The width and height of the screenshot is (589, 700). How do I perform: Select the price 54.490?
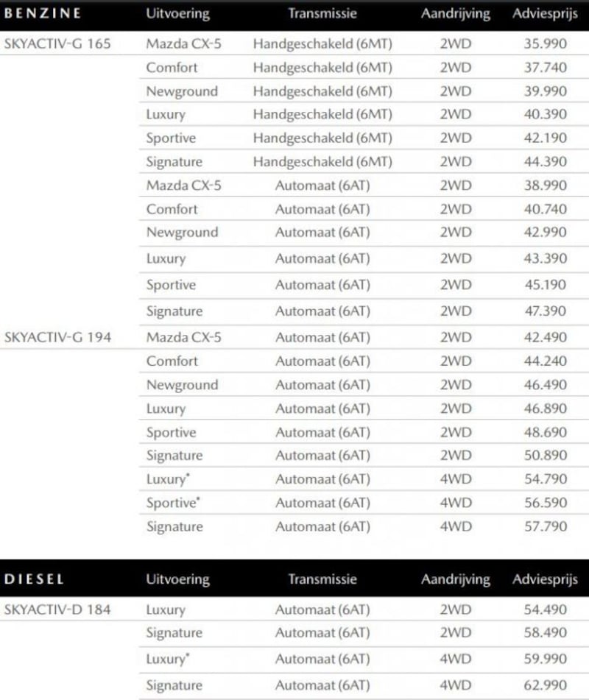(546, 609)
